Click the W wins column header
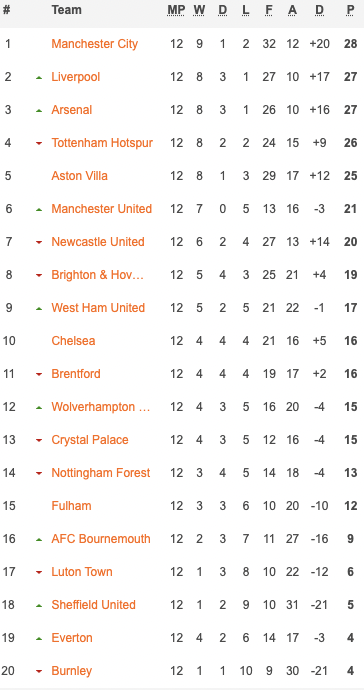The image size is (364, 690). click(199, 11)
